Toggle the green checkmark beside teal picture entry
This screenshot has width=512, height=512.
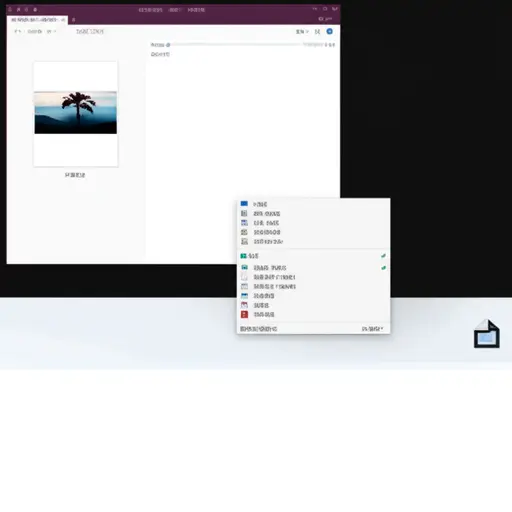pos(383,268)
